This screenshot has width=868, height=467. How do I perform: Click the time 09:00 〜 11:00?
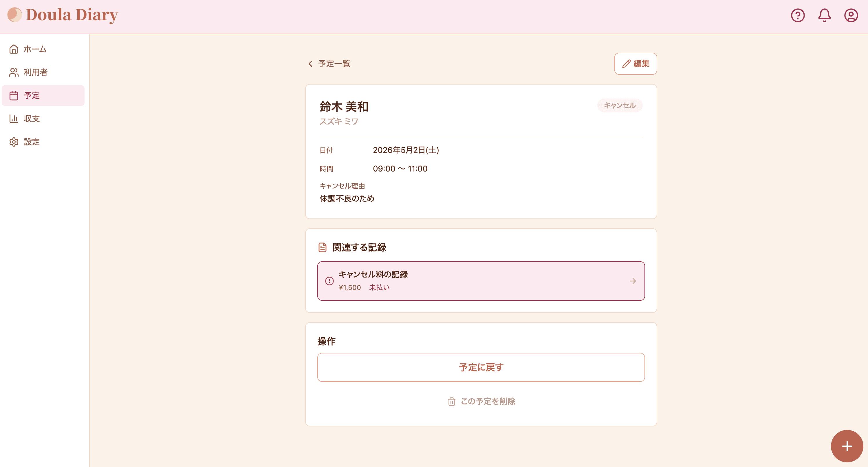click(400, 169)
